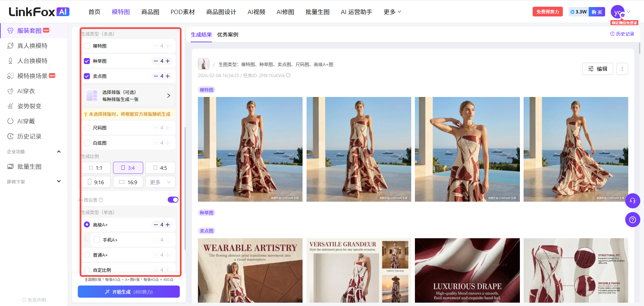Open the LUXURIOUS DRAPE 卖点图 thumbnail

click(x=467, y=270)
